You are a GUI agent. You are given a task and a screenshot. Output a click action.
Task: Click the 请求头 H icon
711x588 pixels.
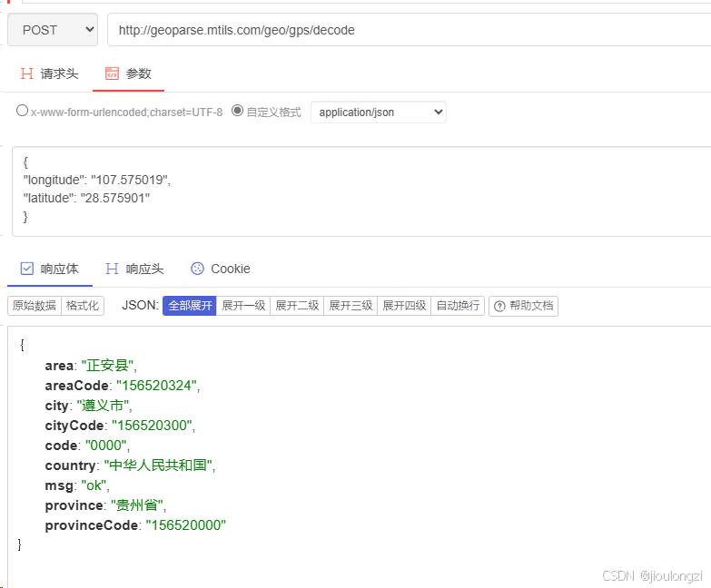tap(26, 73)
